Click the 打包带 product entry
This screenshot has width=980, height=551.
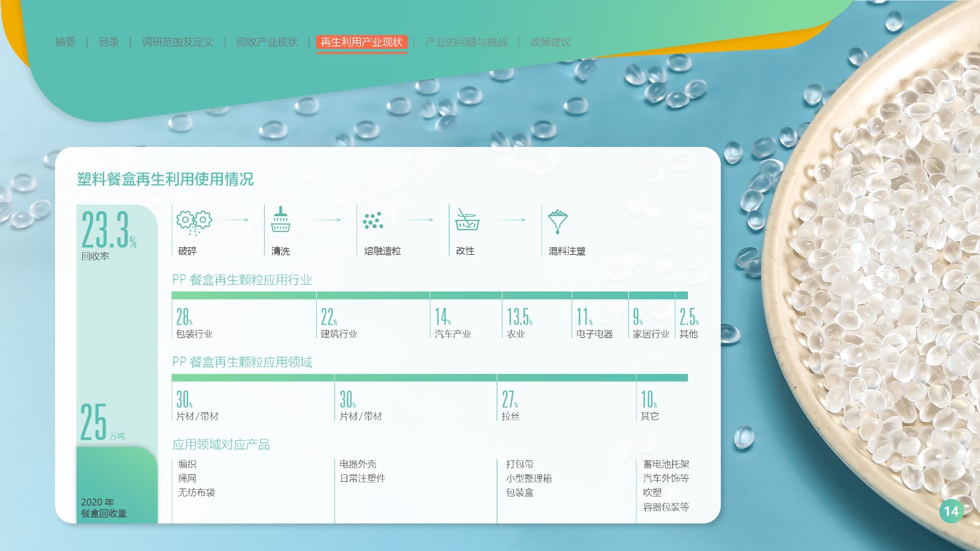[x=520, y=464]
